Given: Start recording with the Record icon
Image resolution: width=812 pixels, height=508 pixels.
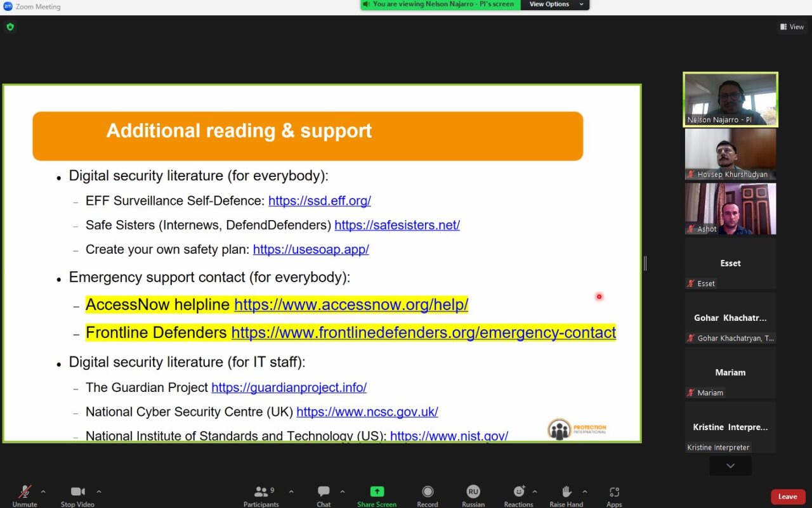Looking at the screenshot, I should pos(428,492).
